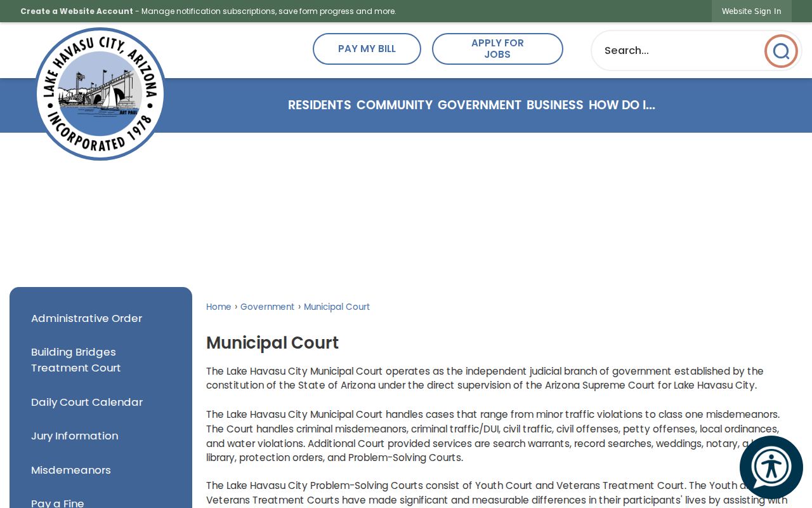The width and height of the screenshot is (812, 508).
Task: Open the Business menu
Action: pyautogui.click(x=555, y=105)
